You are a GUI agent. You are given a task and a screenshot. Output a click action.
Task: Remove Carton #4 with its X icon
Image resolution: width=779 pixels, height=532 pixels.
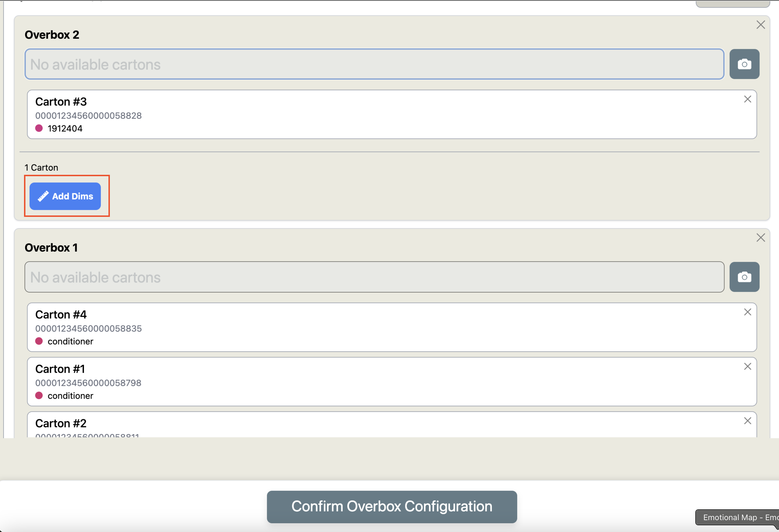[x=747, y=312]
